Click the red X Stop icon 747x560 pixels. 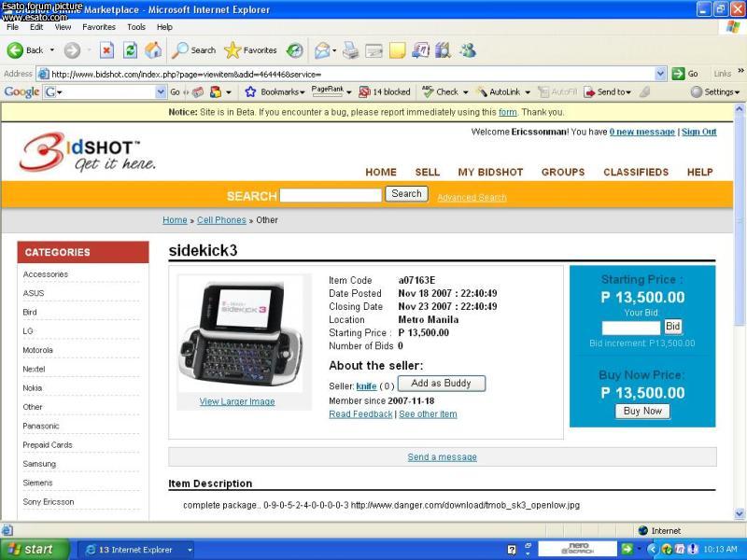point(106,50)
